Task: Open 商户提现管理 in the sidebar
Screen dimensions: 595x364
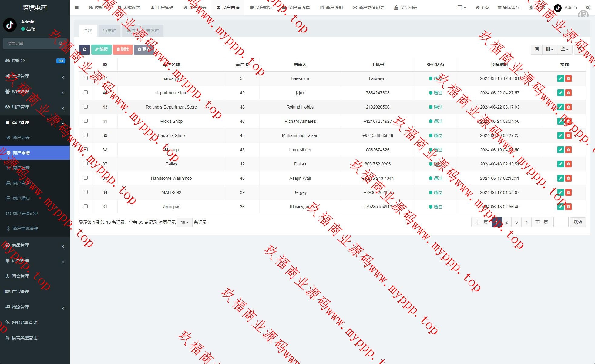Action: point(25,229)
